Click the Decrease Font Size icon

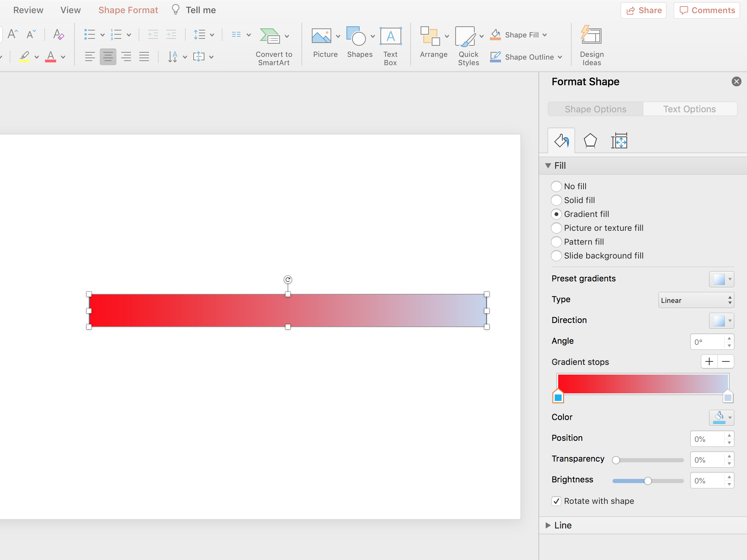31,34
